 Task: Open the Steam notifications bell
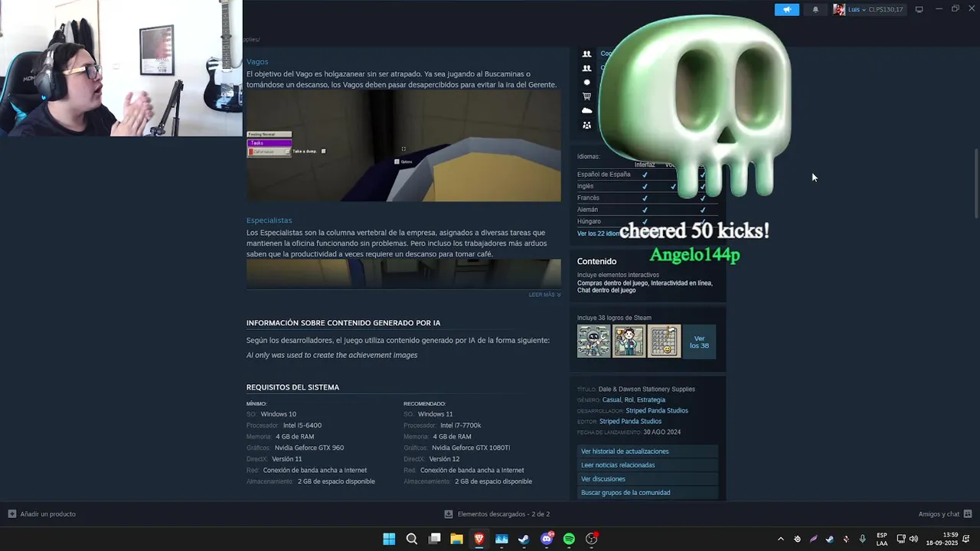click(x=815, y=9)
